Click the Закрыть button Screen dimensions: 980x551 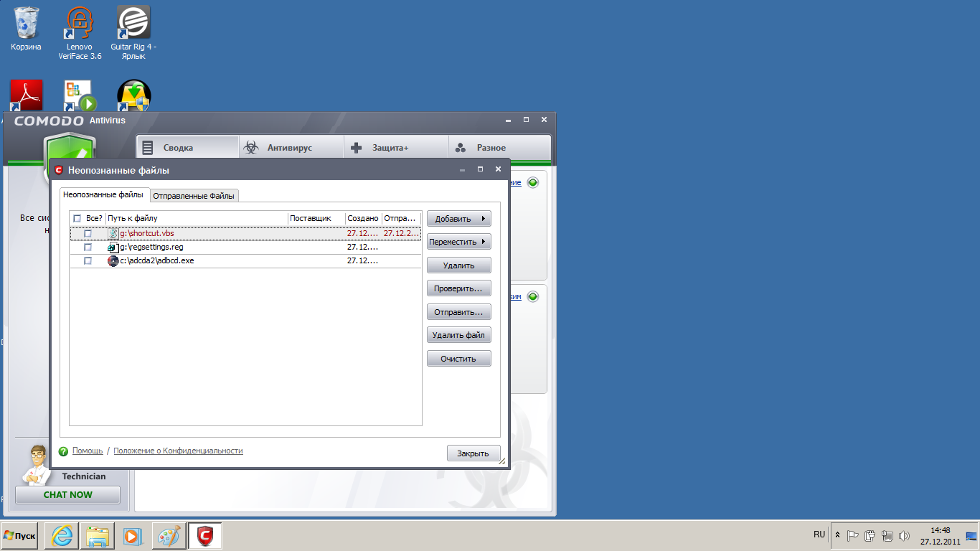point(473,453)
